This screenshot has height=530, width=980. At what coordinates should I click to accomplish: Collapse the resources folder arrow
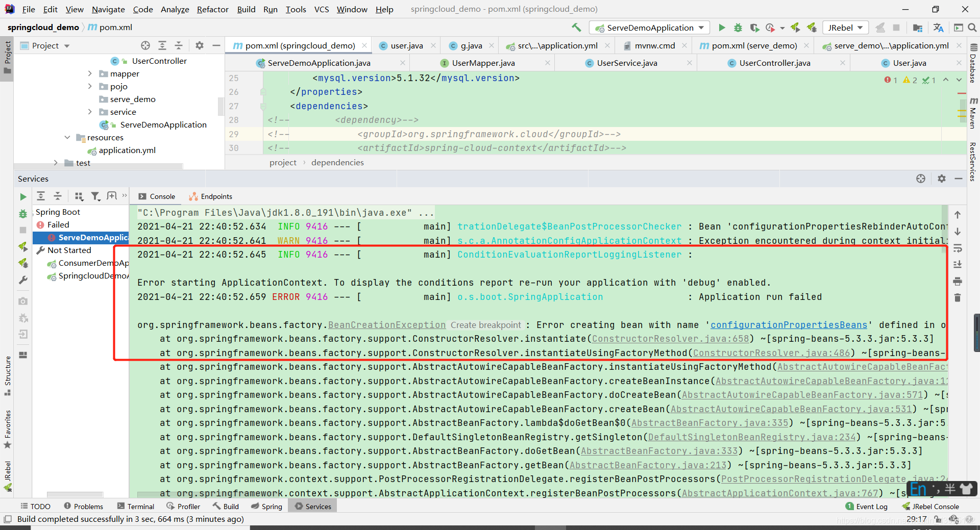(67, 137)
